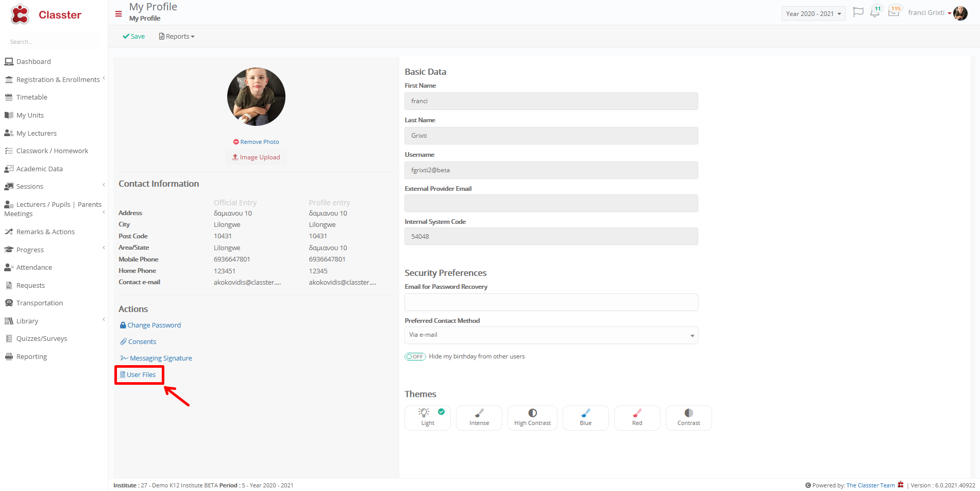Click the Academic Data icon
Screen dimensions: 980x491
coord(9,169)
